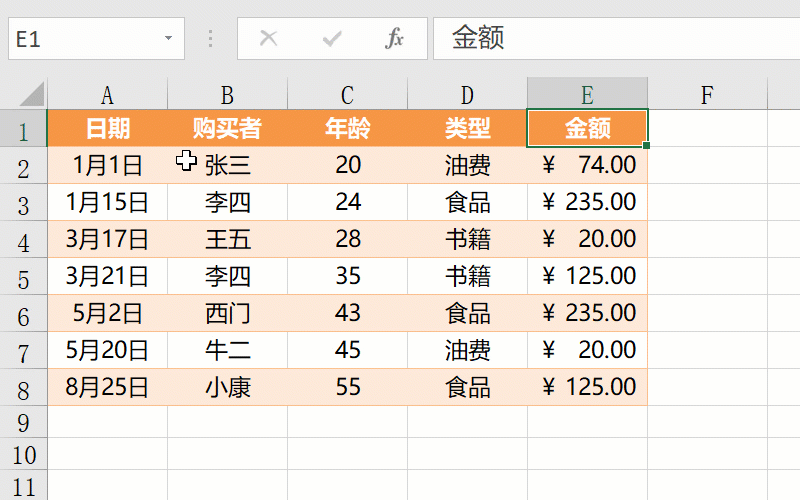Select the cell 小康
Screen dimensions: 800x500
(228, 387)
